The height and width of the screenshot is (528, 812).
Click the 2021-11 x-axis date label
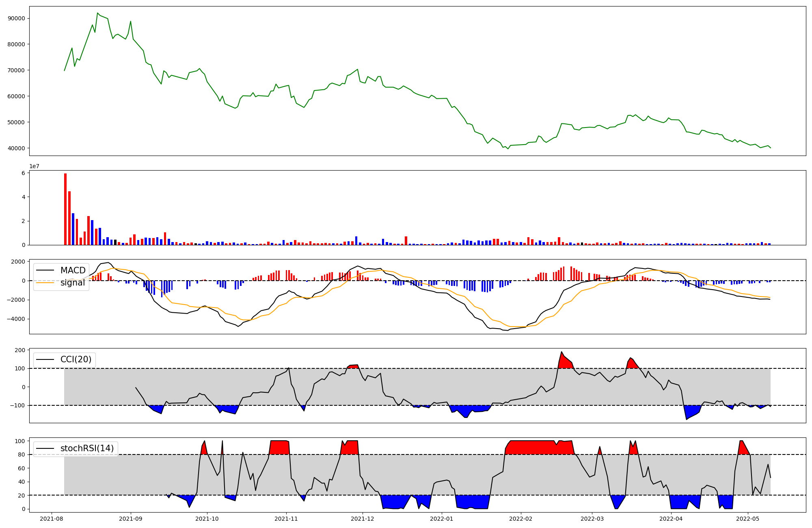click(x=286, y=519)
